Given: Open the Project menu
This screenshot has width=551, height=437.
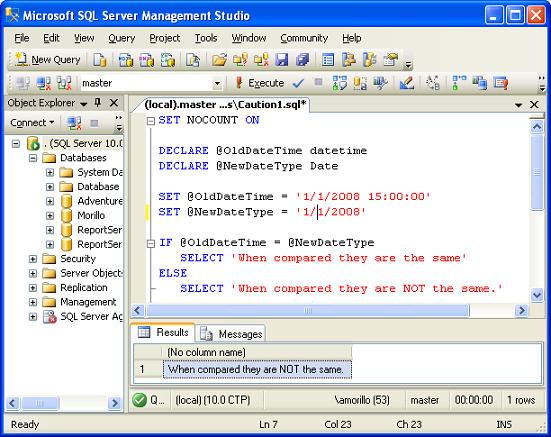Looking at the screenshot, I should click(164, 38).
